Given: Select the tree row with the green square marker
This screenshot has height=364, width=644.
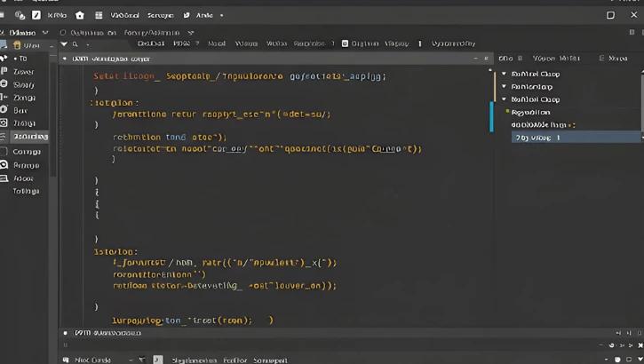Looking at the screenshot, I should 529,112.
